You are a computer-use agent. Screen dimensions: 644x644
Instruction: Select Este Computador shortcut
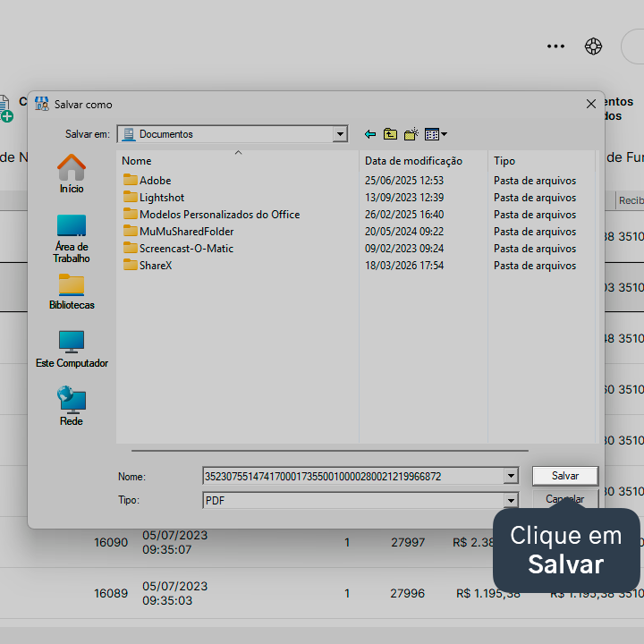point(72,349)
